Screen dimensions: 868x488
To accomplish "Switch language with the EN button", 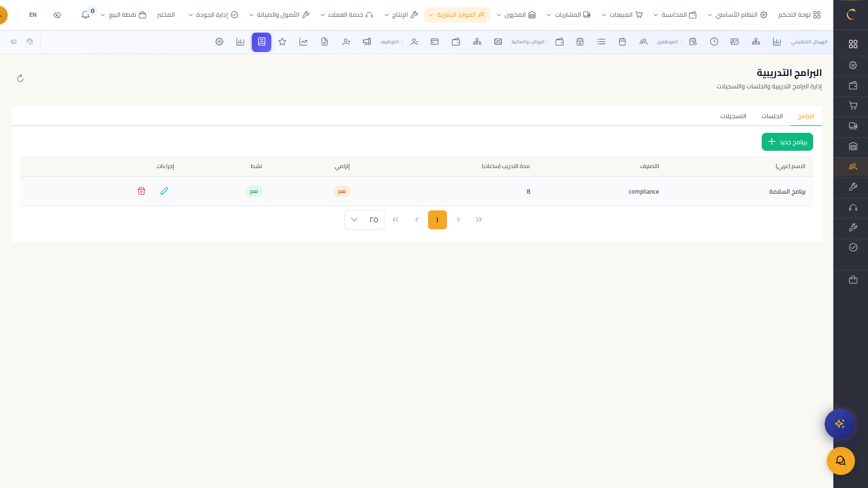I will pyautogui.click(x=33, y=15).
